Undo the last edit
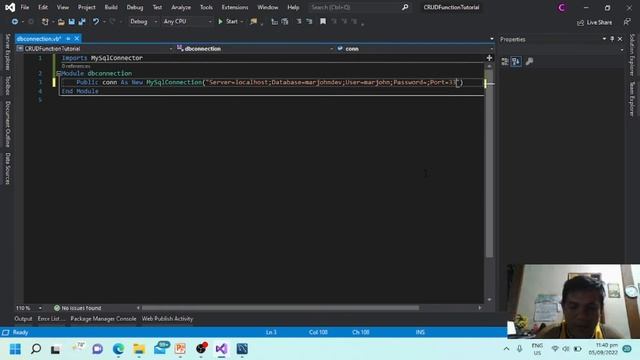This screenshot has height=360, width=640. tap(96, 22)
